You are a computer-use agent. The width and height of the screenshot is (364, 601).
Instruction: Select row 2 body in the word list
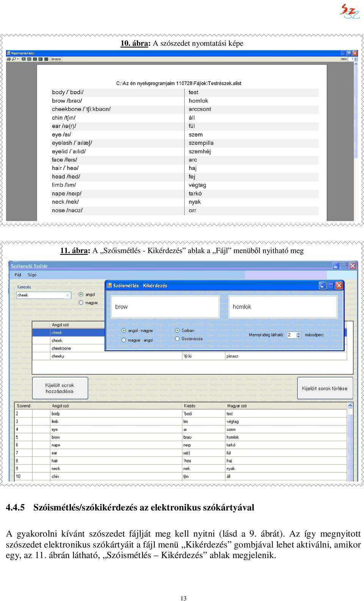tap(180, 413)
